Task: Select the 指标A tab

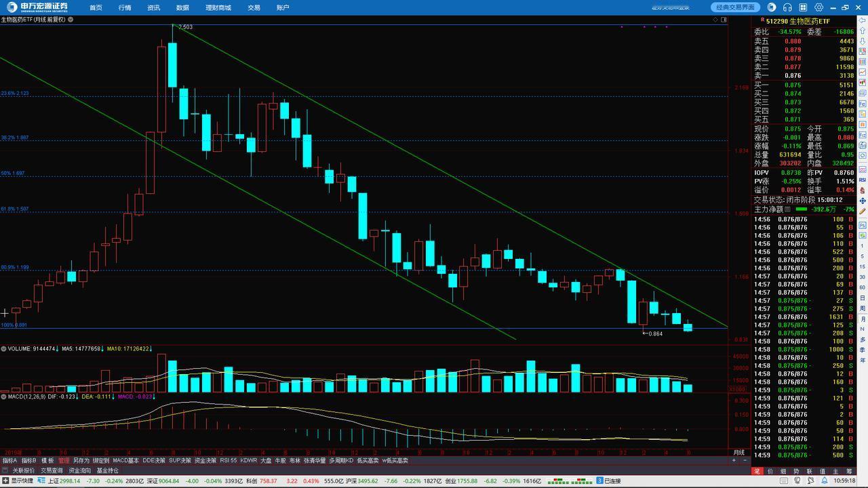Action: pyautogui.click(x=9, y=460)
